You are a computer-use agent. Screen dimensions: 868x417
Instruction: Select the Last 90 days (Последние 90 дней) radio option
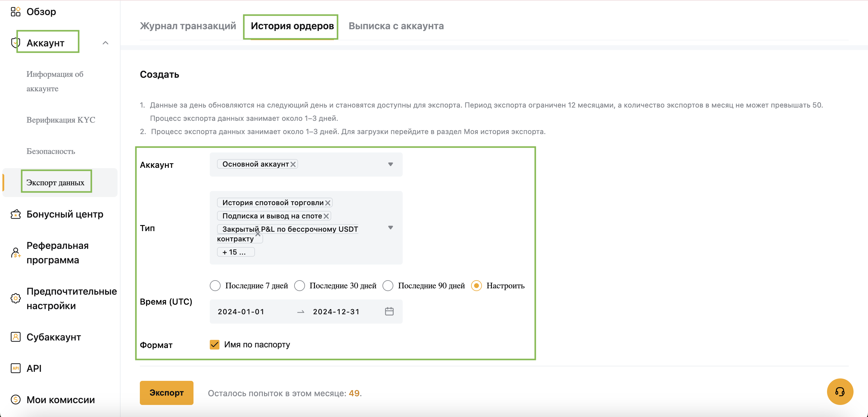tap(388, 286)
